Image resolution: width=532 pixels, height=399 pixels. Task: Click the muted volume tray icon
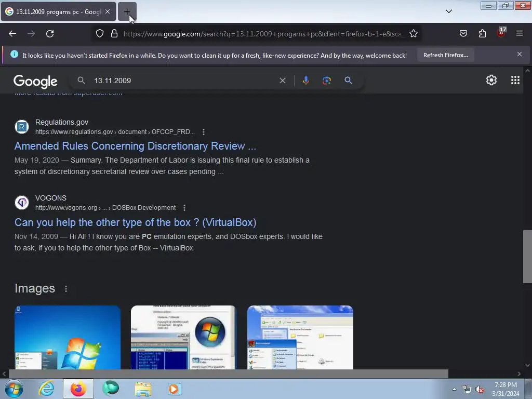[480, 390]
